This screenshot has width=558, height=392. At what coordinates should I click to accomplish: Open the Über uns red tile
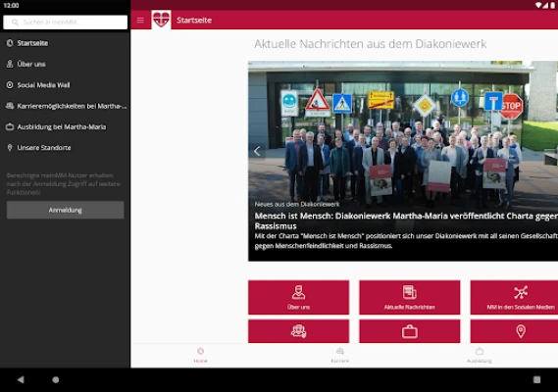click(x=298, y=297)
